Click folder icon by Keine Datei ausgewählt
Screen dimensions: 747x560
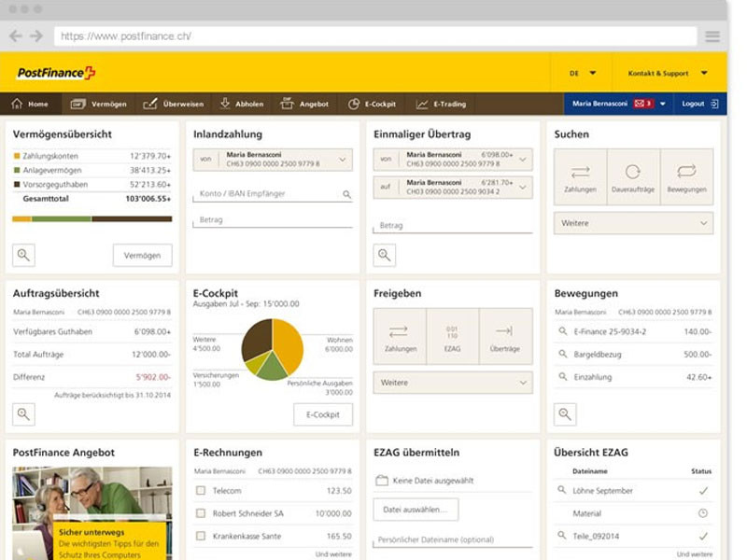tap(382, 481)
